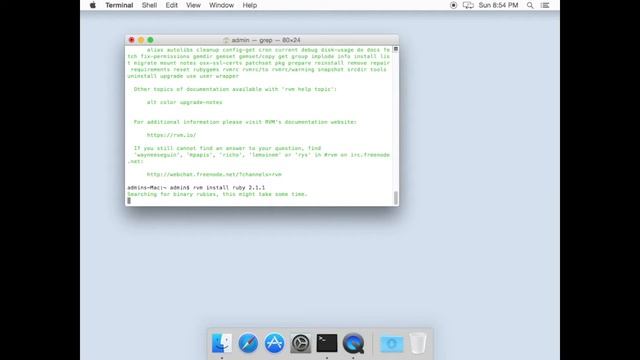
Task: Click the home folder proxy icon in title
Action: pyautogui.click(x=226, y=40)
